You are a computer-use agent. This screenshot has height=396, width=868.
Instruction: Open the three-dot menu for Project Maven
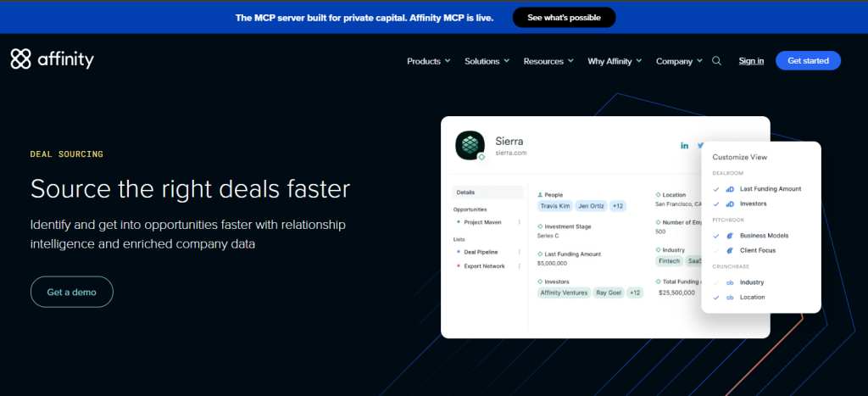pos(520,222)
